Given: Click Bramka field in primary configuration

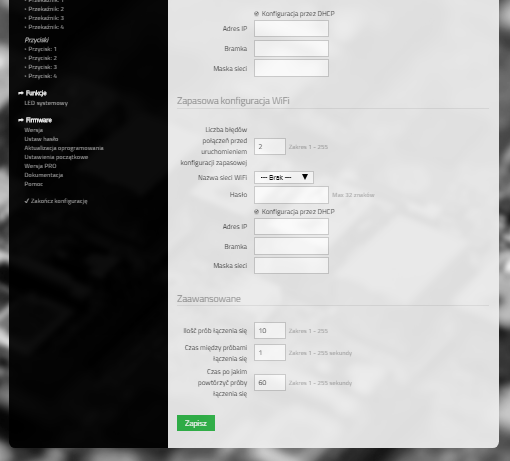Looking at the screenshot, I should click(x=291, y=49).
